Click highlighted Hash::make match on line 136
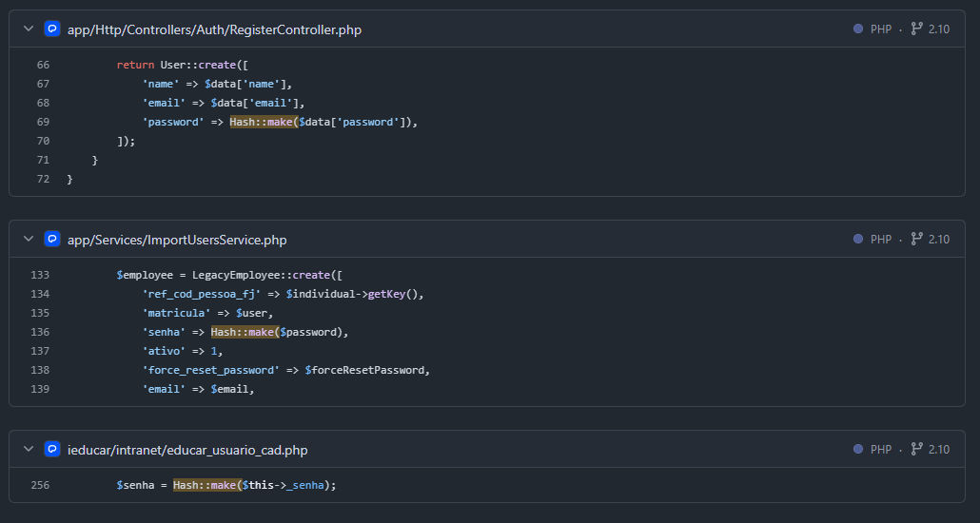This screenshot has height=523, width=980. pos(245,332)
